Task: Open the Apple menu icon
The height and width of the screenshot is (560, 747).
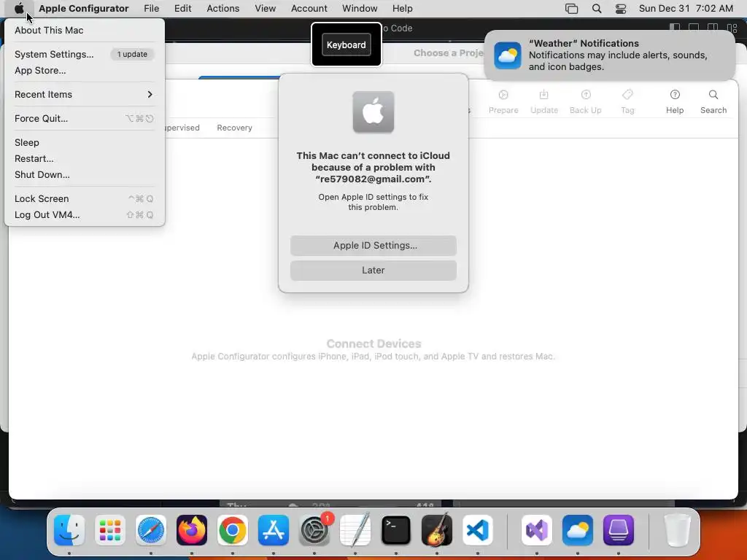Action: [x=19, y=8]
